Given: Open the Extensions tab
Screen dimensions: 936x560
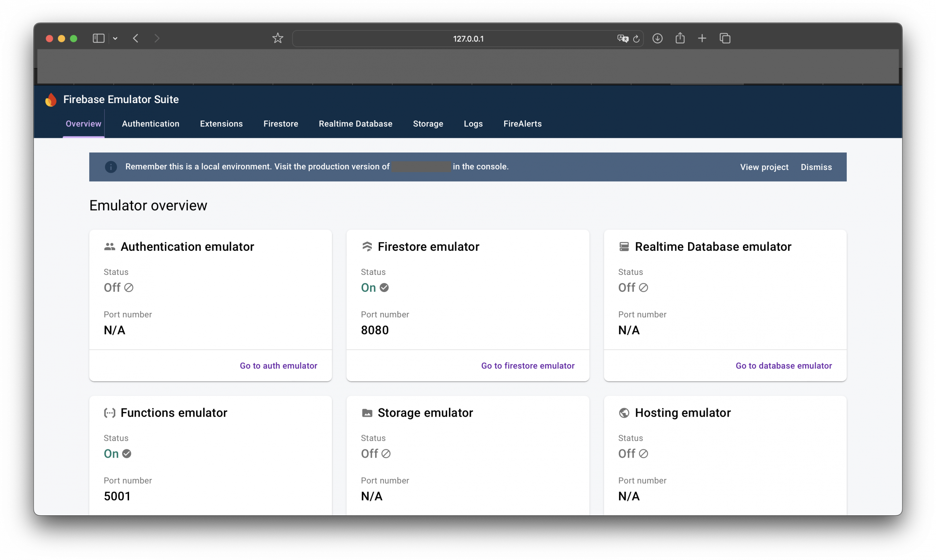Looking at the screenshot, I should point(221,124).
